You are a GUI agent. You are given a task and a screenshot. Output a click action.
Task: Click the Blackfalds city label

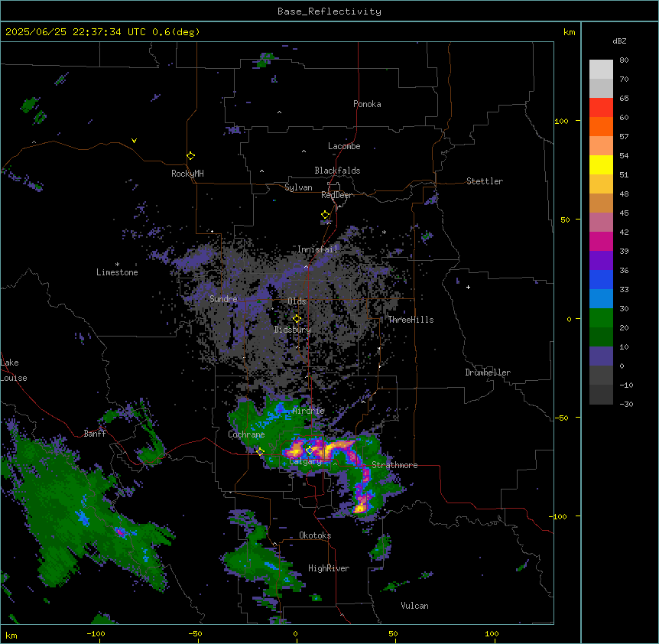(337, 171)
